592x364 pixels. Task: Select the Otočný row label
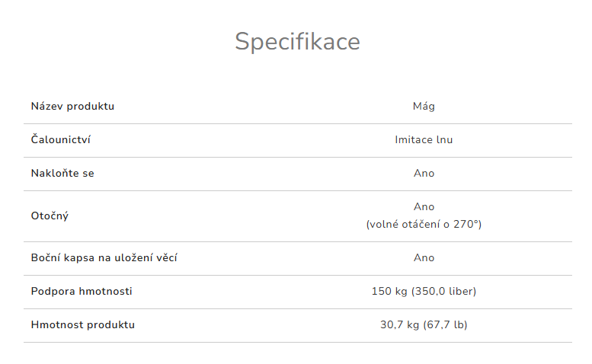tap(50, 216)
